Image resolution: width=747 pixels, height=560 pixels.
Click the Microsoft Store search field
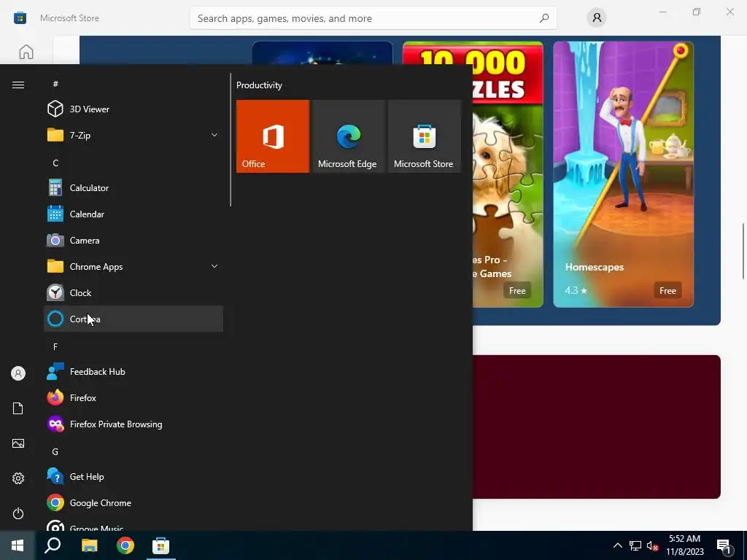pyautogui.click(x=373, y=18)
